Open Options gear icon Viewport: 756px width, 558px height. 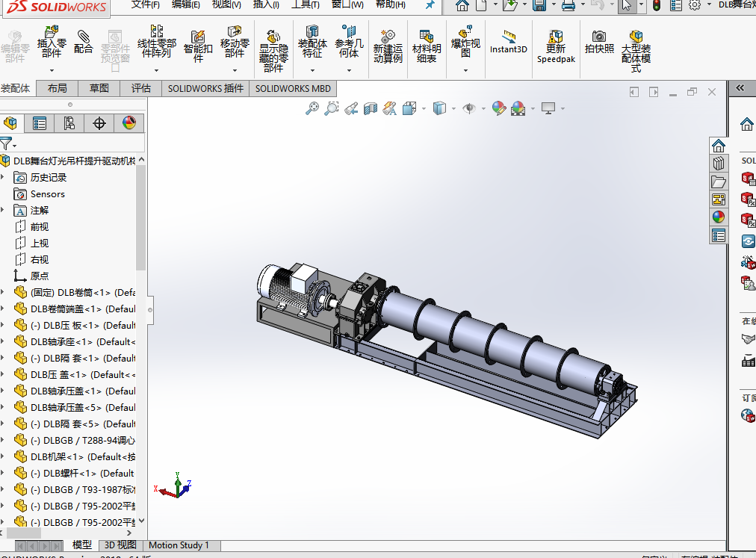(695, 5)
